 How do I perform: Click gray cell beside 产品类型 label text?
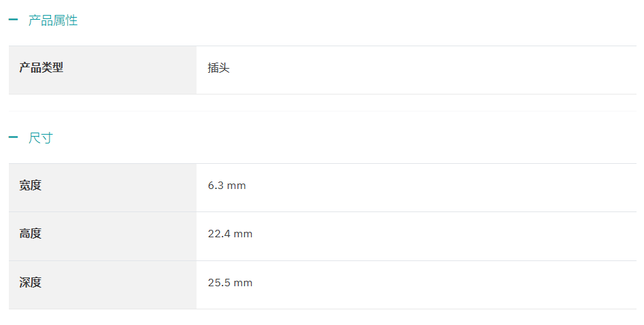click(130, 70)
